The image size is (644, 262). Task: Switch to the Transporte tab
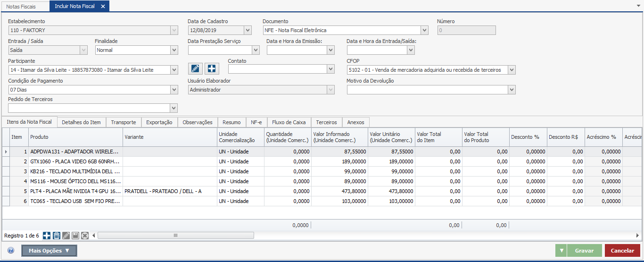tap(124, 122)
